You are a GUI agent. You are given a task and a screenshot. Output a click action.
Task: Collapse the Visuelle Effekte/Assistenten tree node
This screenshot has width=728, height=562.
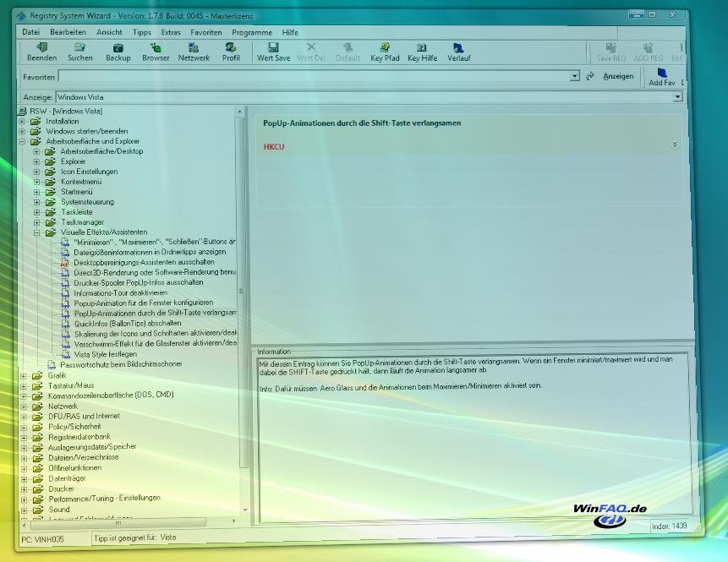point(37,232)
